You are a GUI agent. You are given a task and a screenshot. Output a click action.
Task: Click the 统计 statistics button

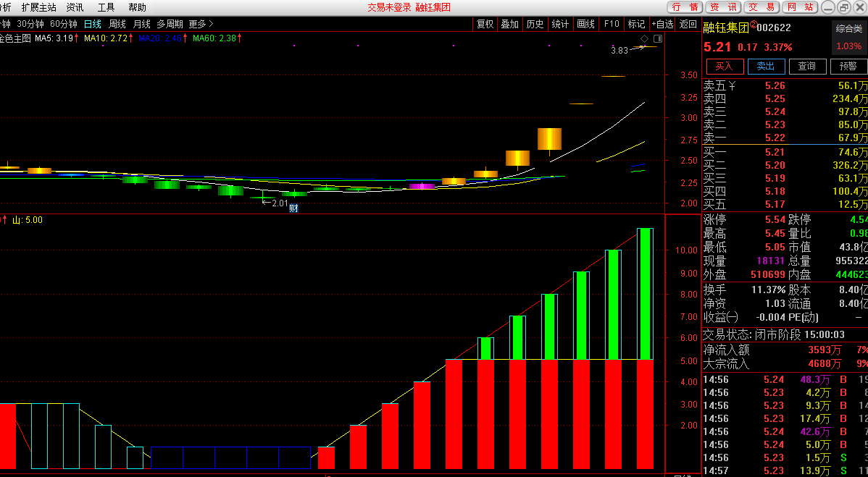point(560,24)
